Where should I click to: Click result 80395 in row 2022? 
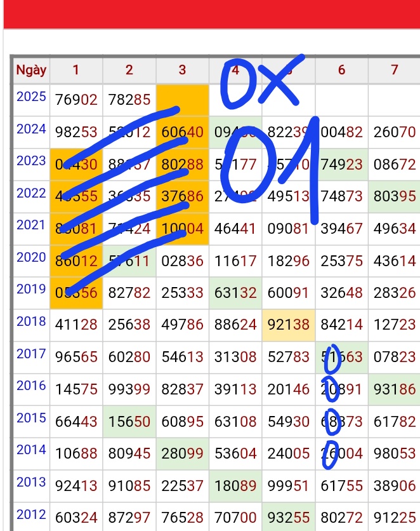coord(395,196)
